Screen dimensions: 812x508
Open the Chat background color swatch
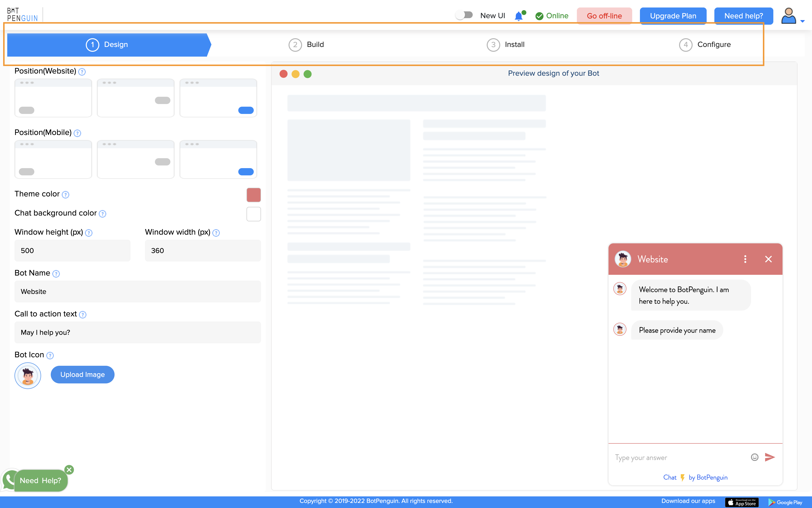[x=254, y=214]
